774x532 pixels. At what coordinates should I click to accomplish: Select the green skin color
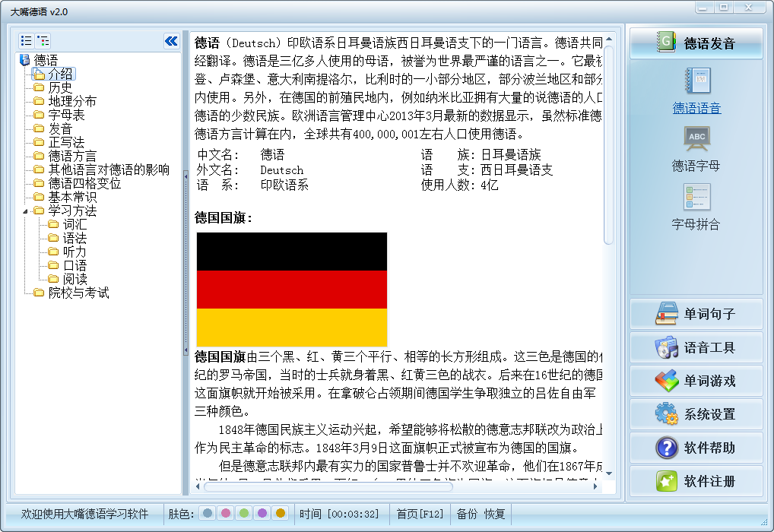244,514
